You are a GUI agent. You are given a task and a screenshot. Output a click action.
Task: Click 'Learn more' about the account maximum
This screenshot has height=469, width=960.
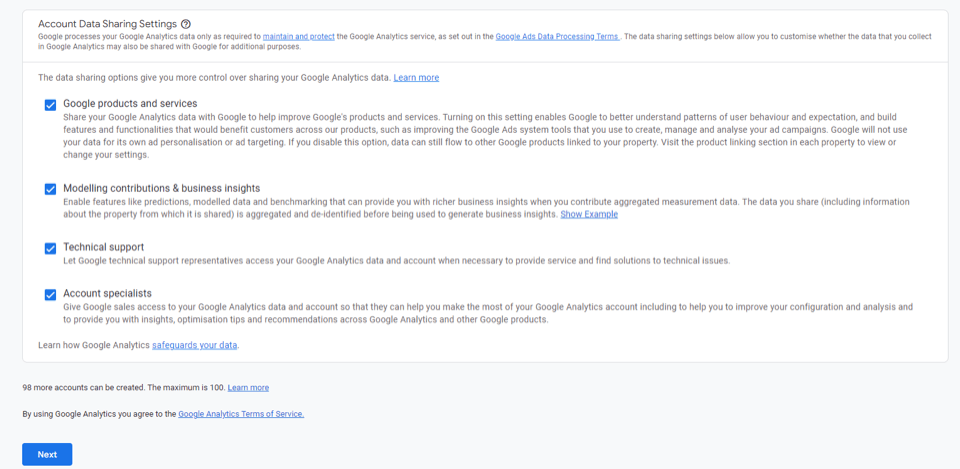click(248, 387)
